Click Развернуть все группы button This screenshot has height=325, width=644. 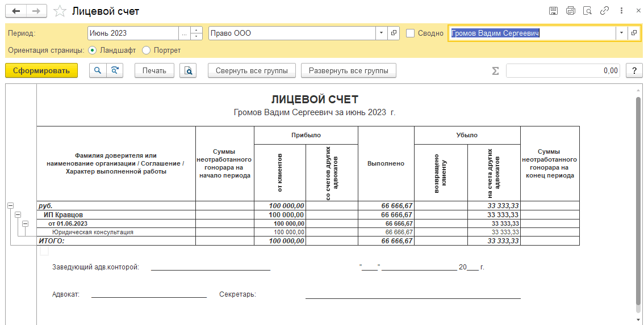[x=348, y=71]
